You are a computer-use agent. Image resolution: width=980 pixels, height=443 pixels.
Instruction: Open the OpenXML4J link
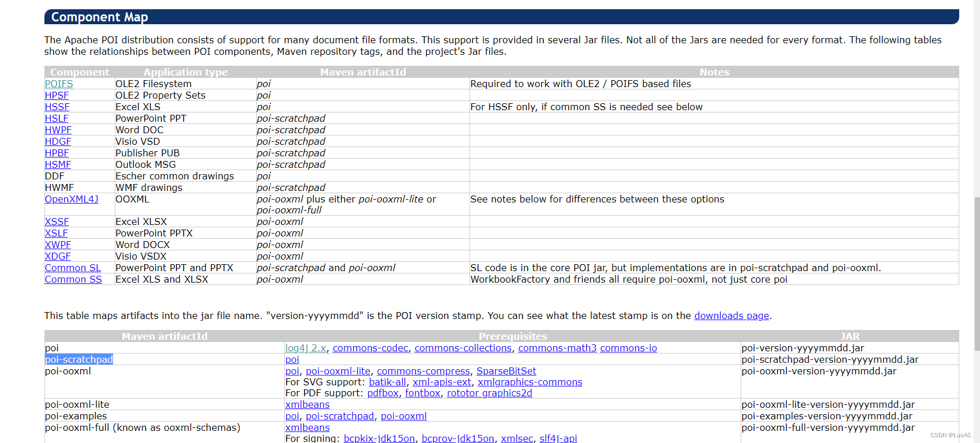[72, 199]
